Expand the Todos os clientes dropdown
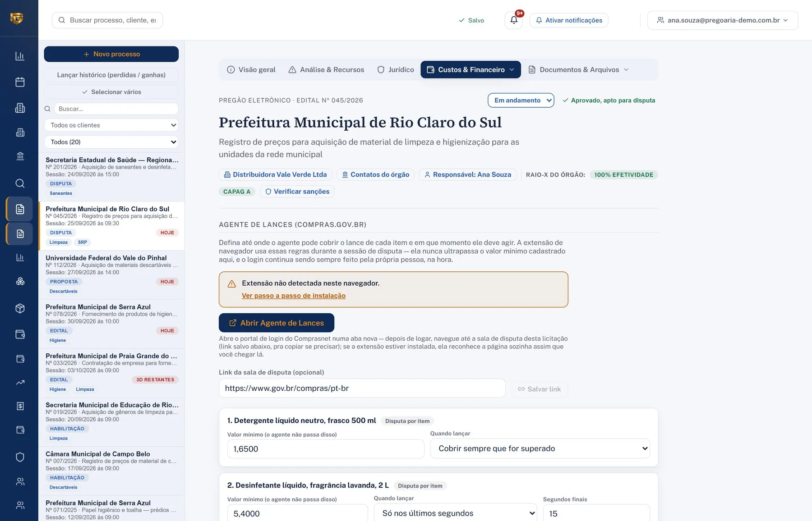 click(x=111, y=125)
